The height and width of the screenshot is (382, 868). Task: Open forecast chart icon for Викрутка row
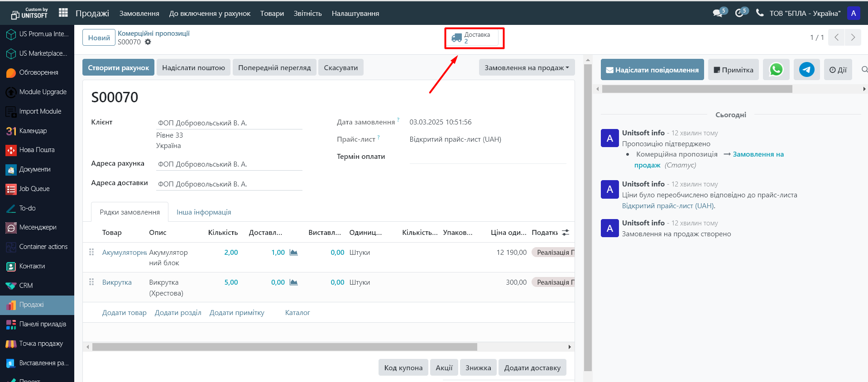click(x=293, y=282)
